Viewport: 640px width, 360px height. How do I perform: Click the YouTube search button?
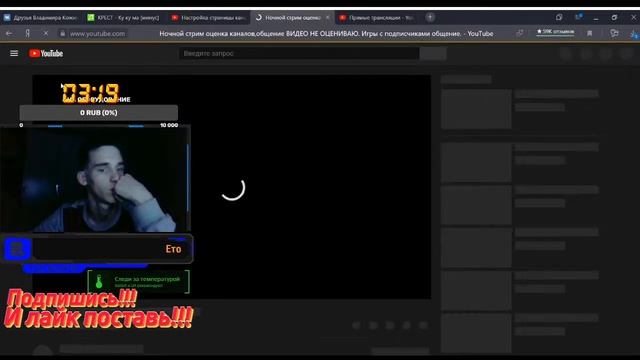tap(433, 53)
